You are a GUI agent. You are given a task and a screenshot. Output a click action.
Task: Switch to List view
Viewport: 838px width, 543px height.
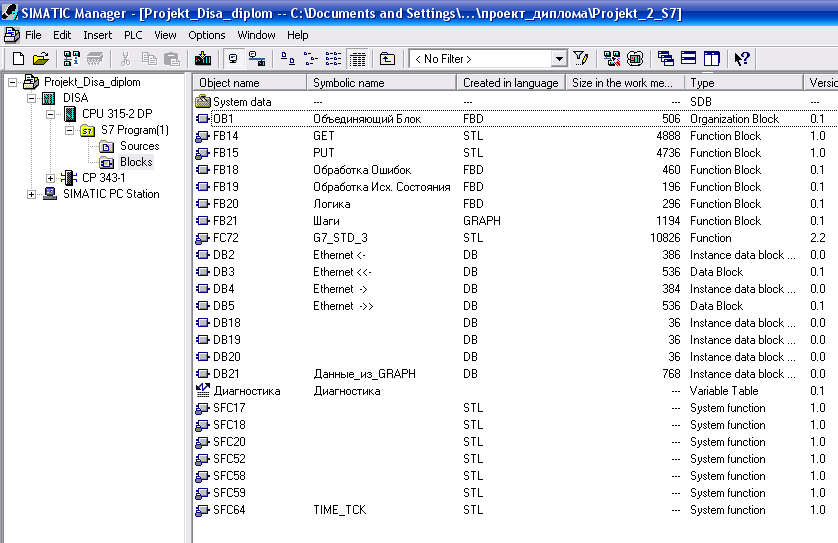click(x=333, y=59)
